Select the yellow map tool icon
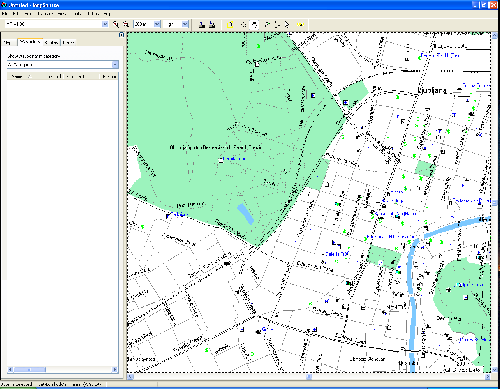Viewport: 500px width, 389px height. [x=230, y=24]
